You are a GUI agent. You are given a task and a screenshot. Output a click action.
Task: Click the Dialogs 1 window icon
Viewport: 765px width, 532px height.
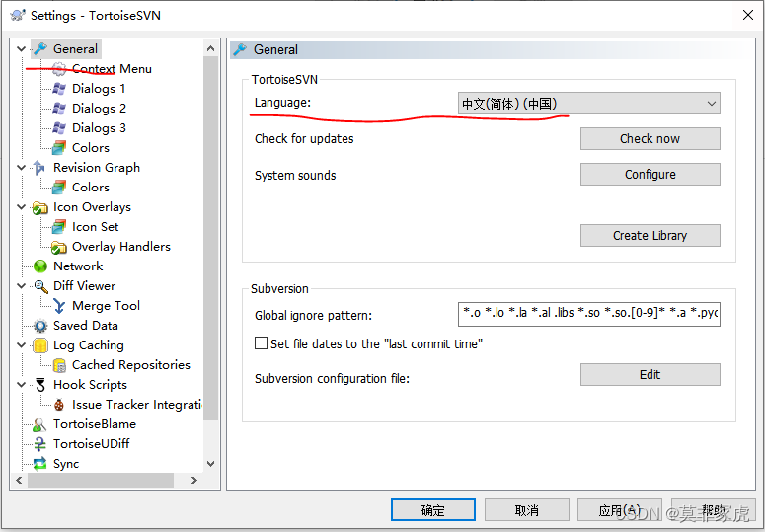pyautogui.click(x=59, y=88)
